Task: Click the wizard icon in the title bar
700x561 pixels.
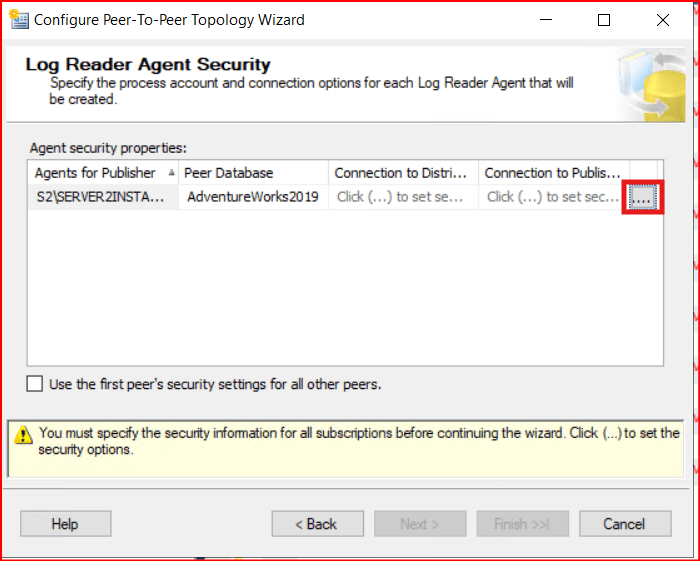Action: click(x=18, y=19)
